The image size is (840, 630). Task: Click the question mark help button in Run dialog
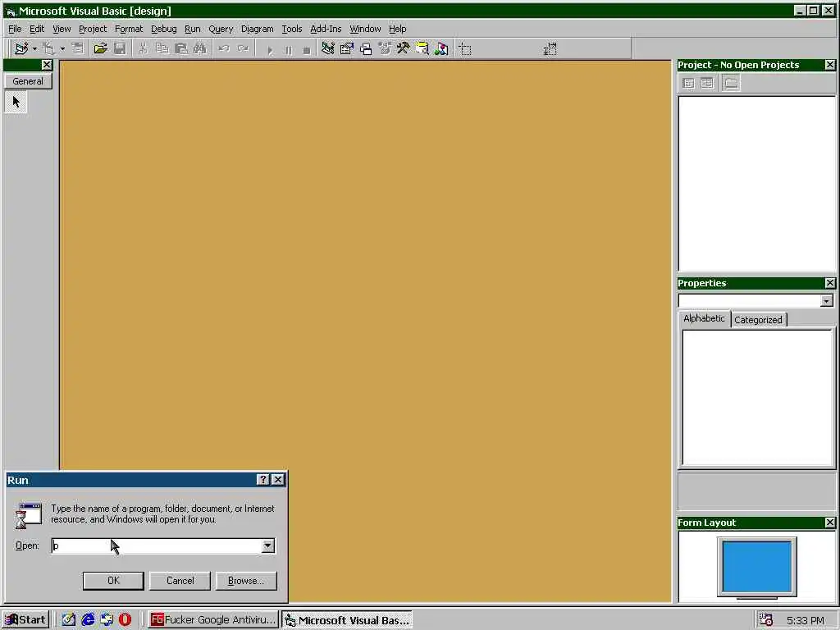263,480
